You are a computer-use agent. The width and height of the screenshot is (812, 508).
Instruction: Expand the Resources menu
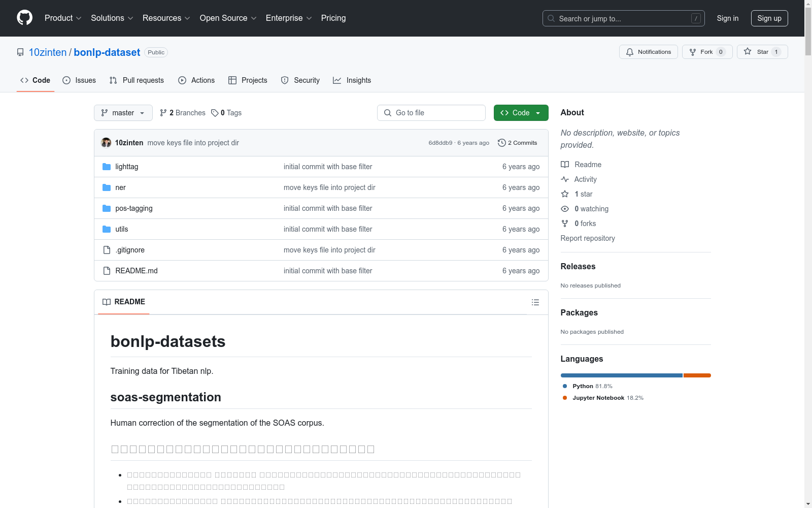pos(166,18)
